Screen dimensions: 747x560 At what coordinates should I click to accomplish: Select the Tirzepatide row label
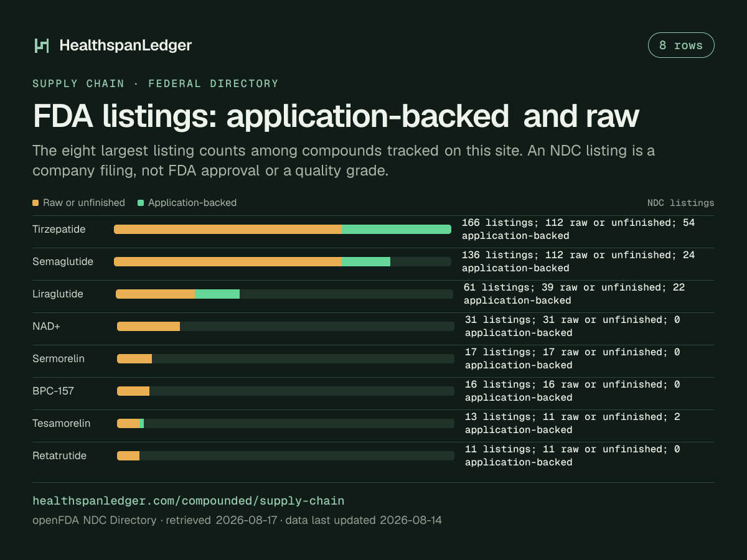coord(59,229)
